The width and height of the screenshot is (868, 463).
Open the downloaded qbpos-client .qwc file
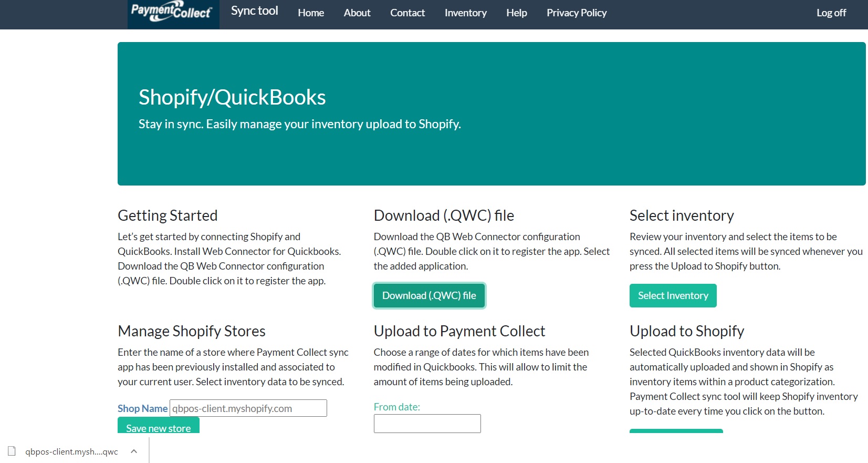tap(71, 451)
